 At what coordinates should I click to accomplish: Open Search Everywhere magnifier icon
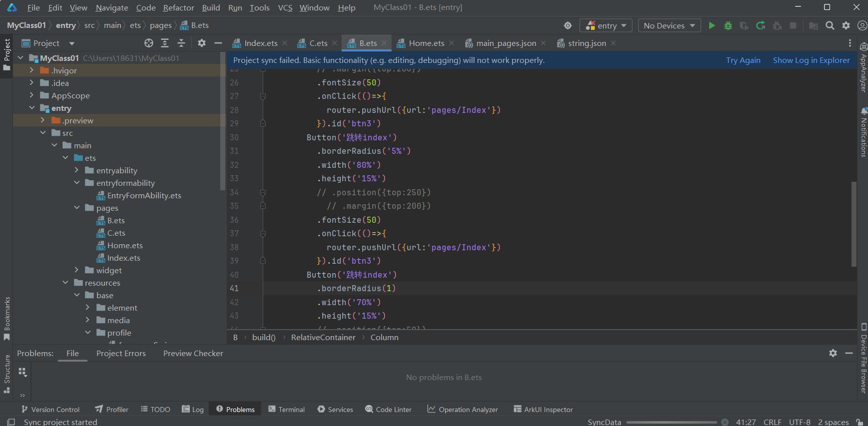(830, 25)
